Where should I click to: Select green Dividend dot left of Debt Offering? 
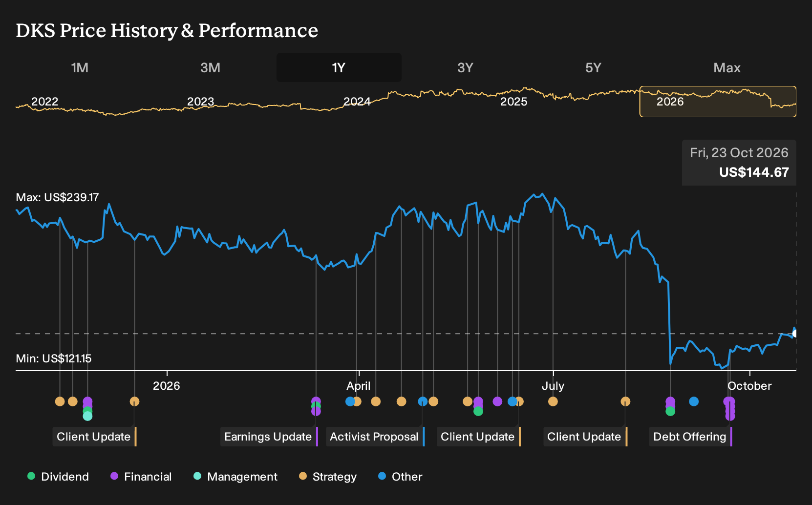670,411
